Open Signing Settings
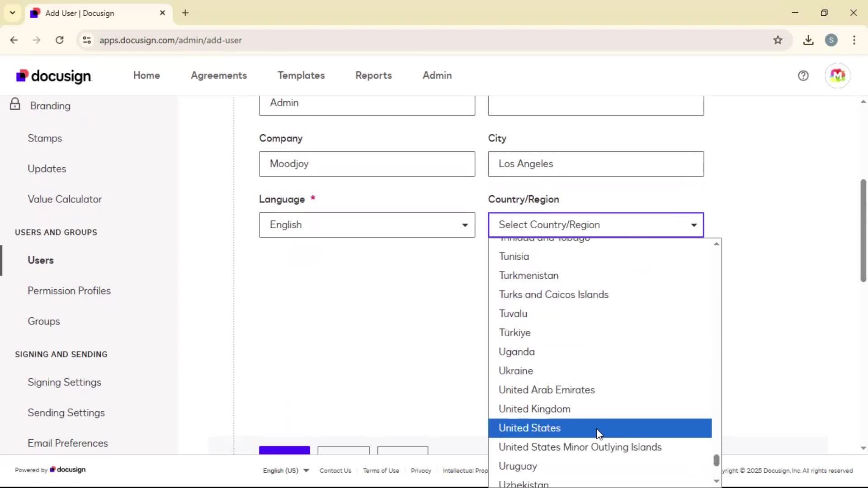This screenshot has height=488, width=868. pos(64,382)
